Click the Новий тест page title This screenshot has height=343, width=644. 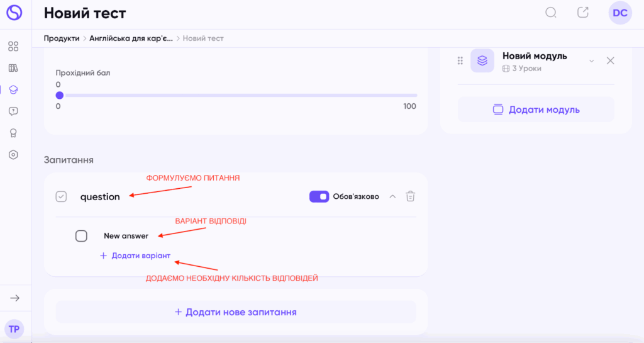point(85,13)
